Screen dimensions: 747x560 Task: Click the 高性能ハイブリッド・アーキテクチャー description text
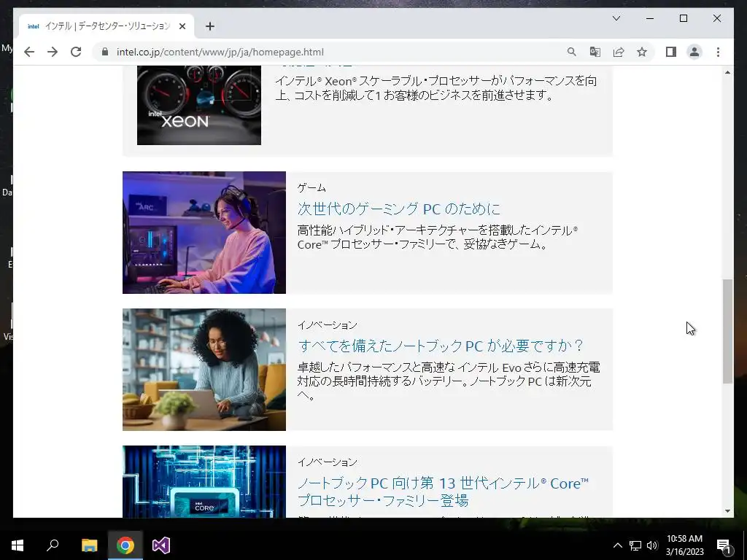[438, 237]
